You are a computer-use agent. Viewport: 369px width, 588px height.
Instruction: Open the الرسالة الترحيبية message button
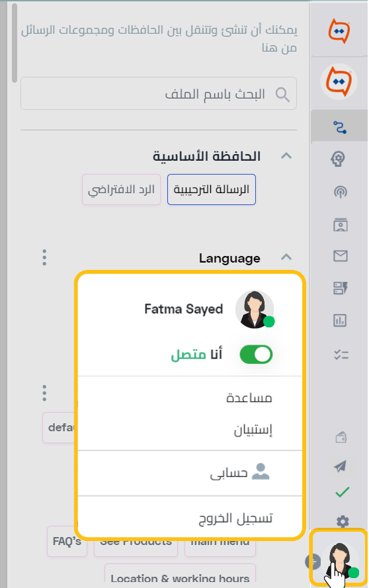[212, 189]
